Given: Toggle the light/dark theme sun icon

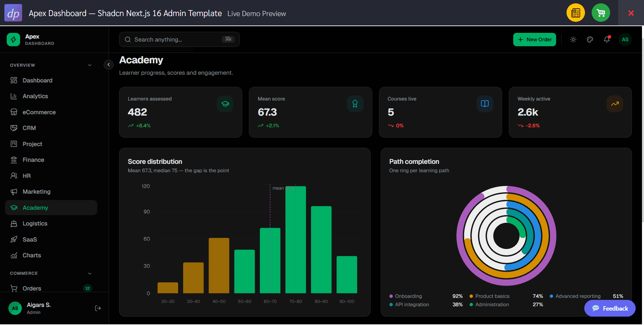Looking at the screenshot, I should [x=573, y=40].
